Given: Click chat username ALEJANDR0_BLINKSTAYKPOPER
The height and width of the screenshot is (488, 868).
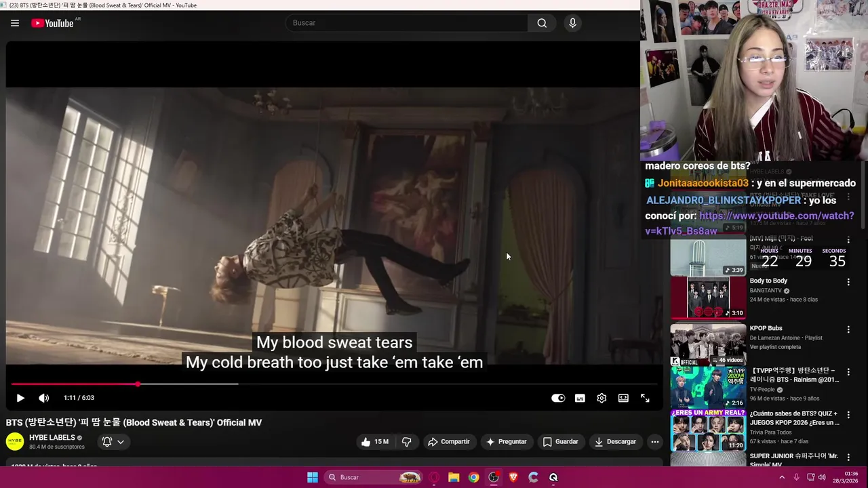Looking at the screenshot, I should [724, 201].
